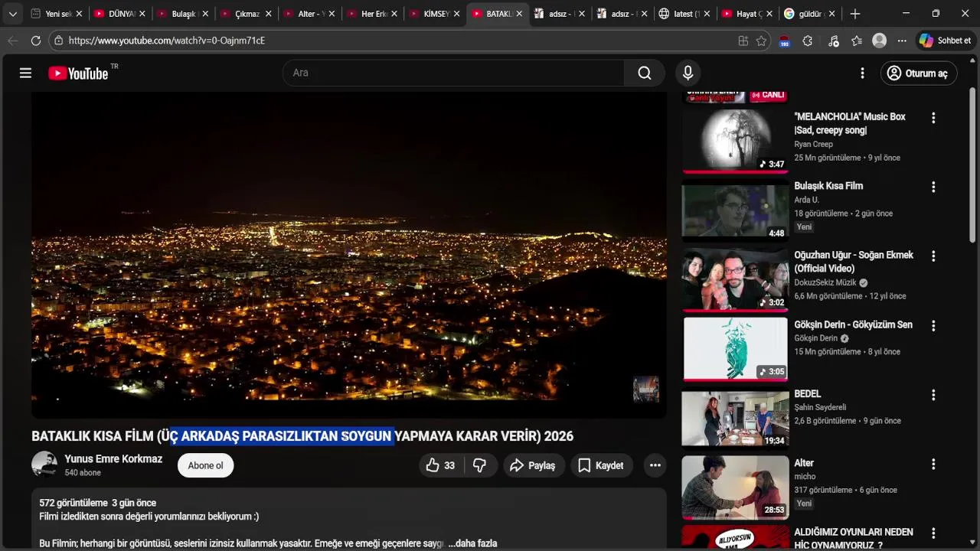
Task: Add page to favorites star
Action: 761,41
